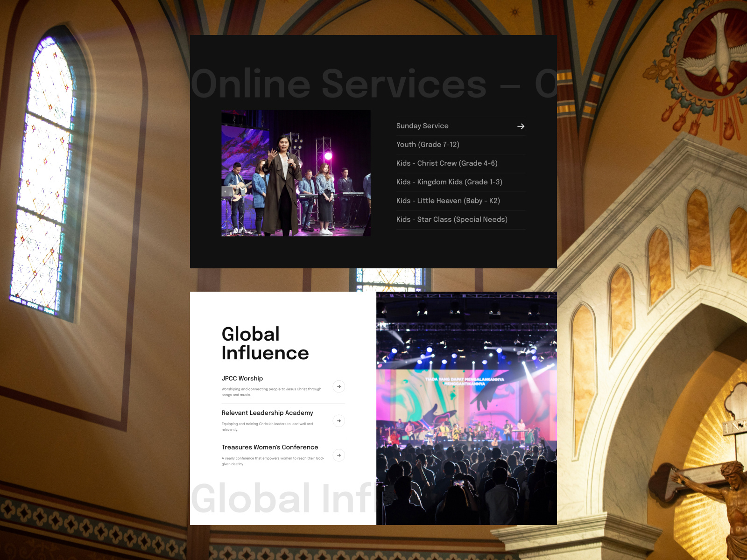The height and width of the screenshot is (560, 747).
Task: Switch to the Global Influence section
Action: tap(265, 344)
